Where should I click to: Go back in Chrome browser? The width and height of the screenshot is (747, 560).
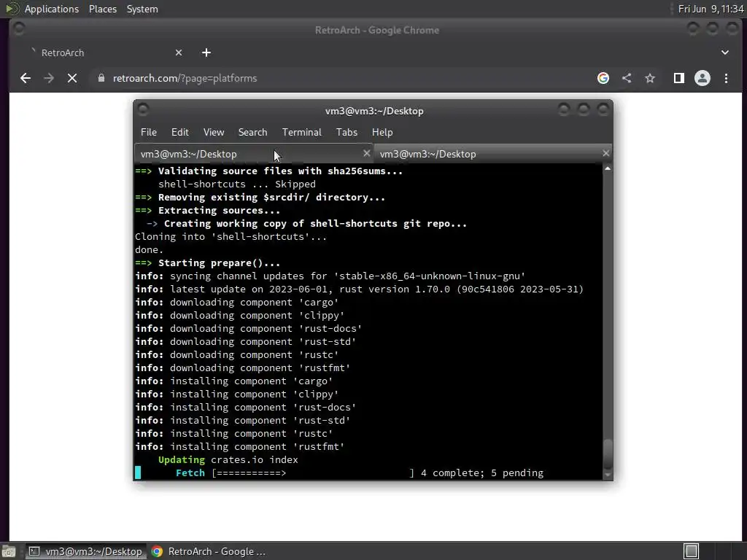click(26, 78)
